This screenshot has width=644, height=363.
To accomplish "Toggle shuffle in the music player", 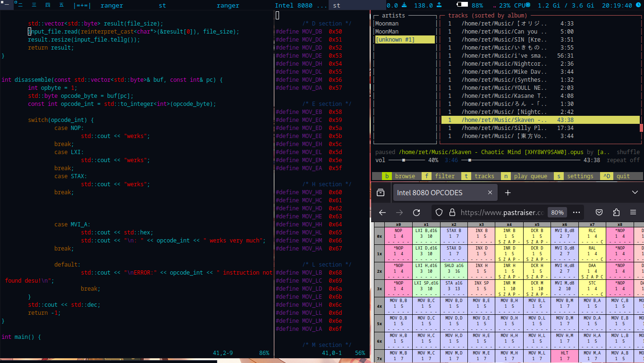I will 628,152.
